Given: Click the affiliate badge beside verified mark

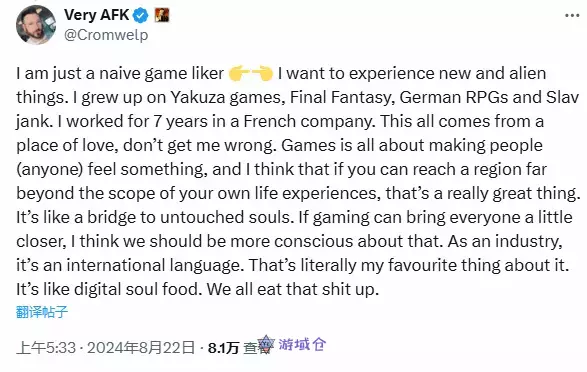Looking at the screenshot, I should point(162,15).
